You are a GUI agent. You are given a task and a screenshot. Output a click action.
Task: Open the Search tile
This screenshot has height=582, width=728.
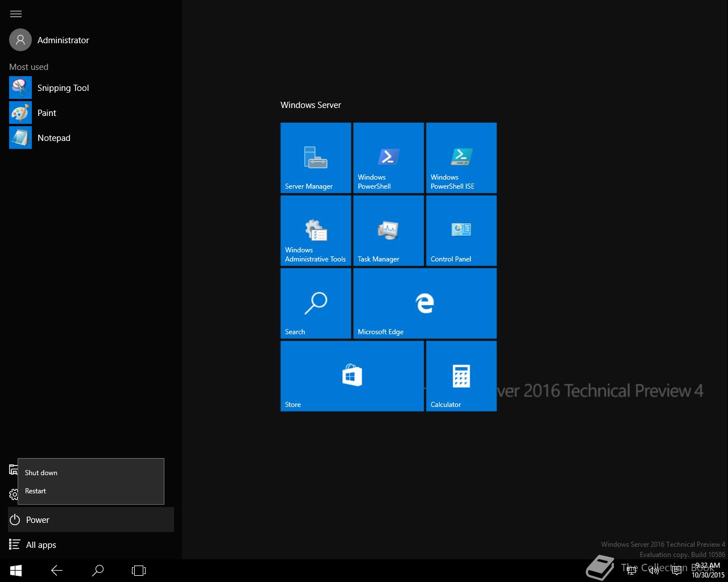pos(316,304)
